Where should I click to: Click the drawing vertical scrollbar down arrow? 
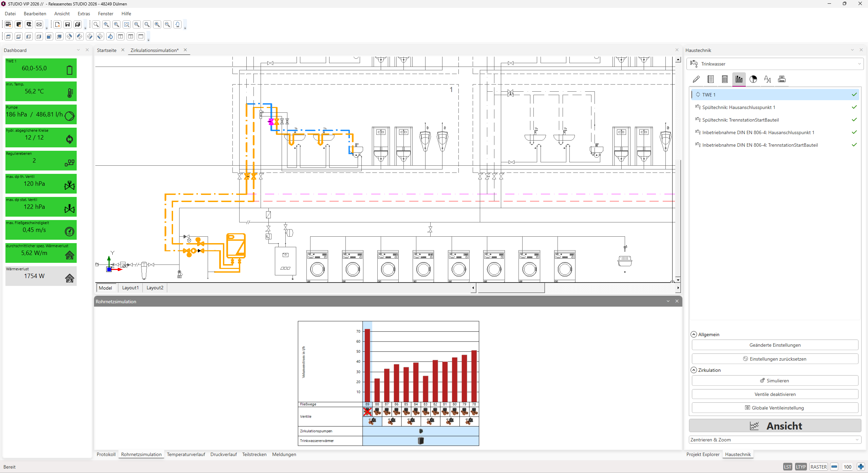(x=678, y=279)
